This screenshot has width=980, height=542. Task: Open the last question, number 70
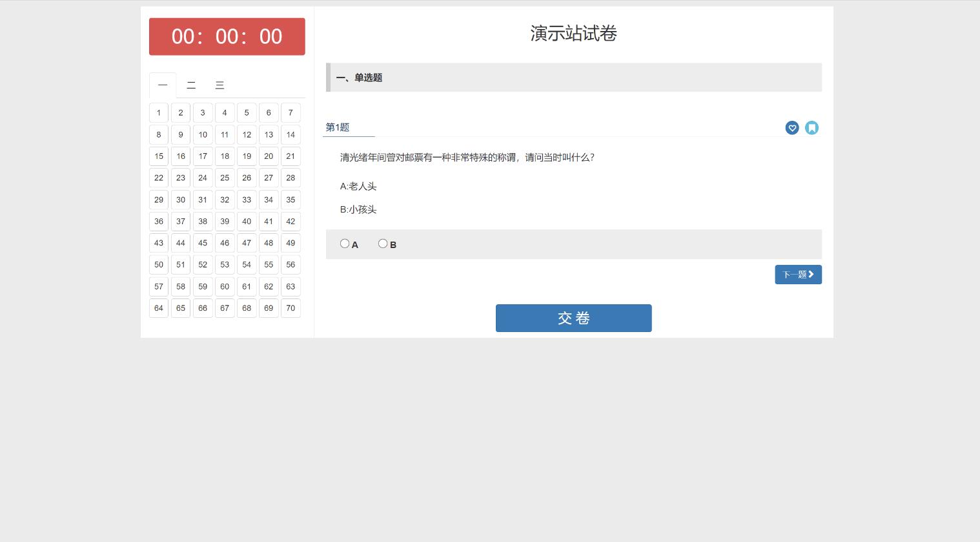[x=291, y=308]
